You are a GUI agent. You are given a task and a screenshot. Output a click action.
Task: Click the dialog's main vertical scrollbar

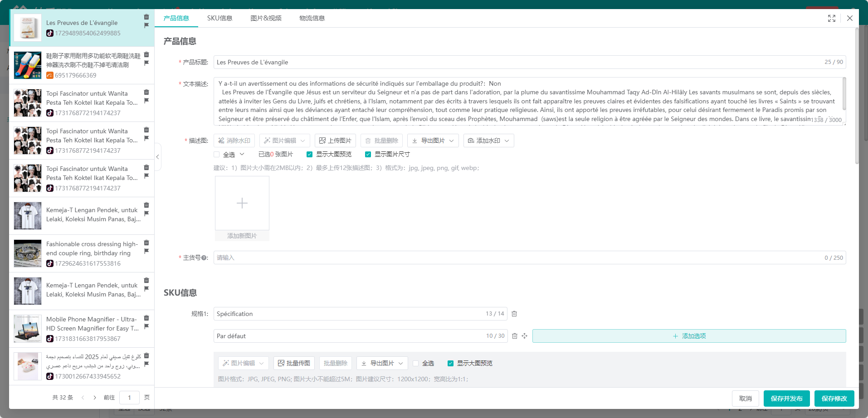tap(857, 96)
